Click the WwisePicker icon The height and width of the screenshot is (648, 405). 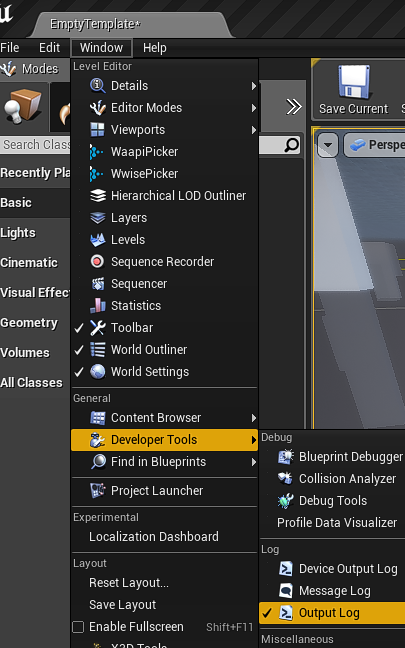98,174
